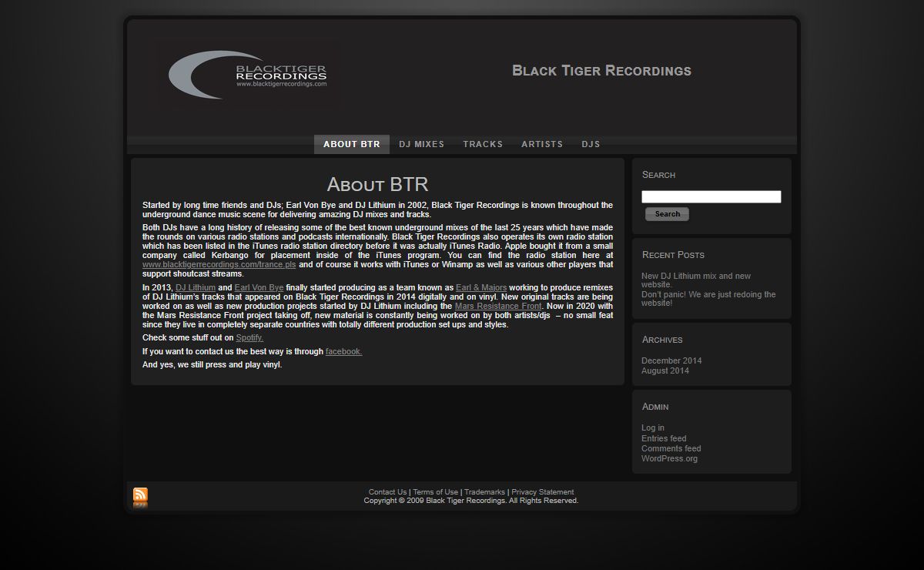Focus the sidebar search input field
This screenshot has height=570, width=924.
(x=711, y=197)
